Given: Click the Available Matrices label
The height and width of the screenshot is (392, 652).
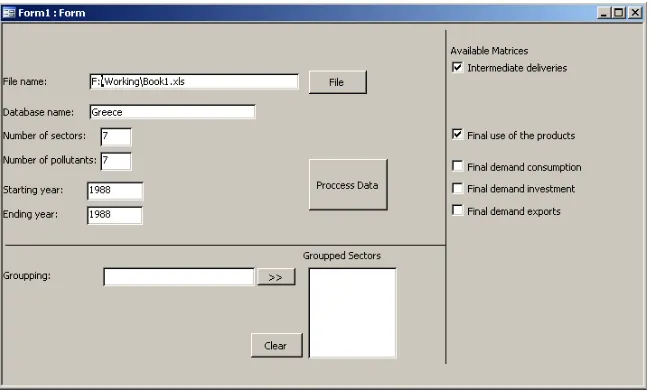Looking at the screenshot, I should point(489,51).
